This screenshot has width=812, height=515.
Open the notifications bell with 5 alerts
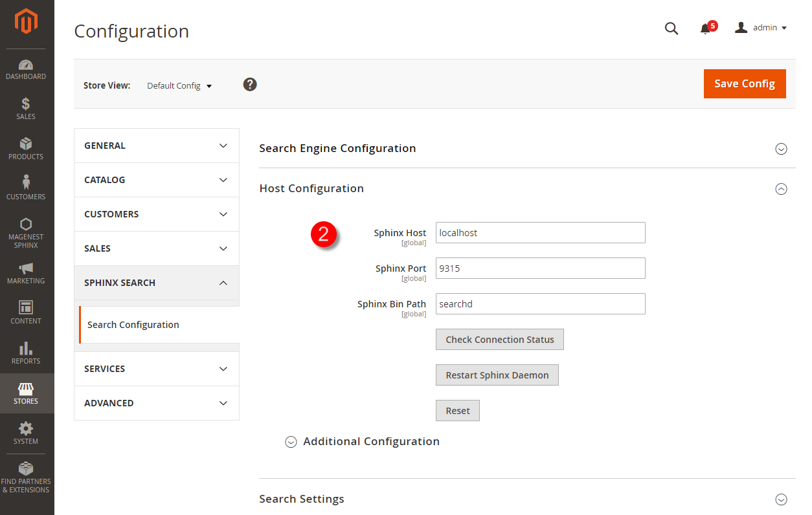tap(706, 28)
